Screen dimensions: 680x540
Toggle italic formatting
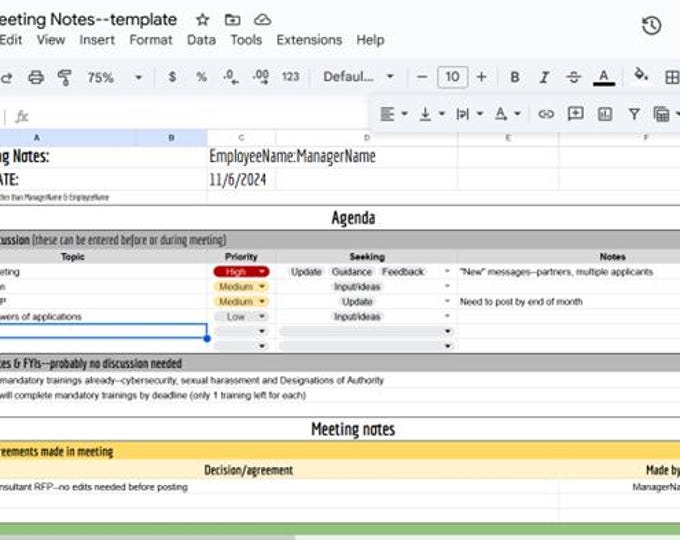coord(544,78)
